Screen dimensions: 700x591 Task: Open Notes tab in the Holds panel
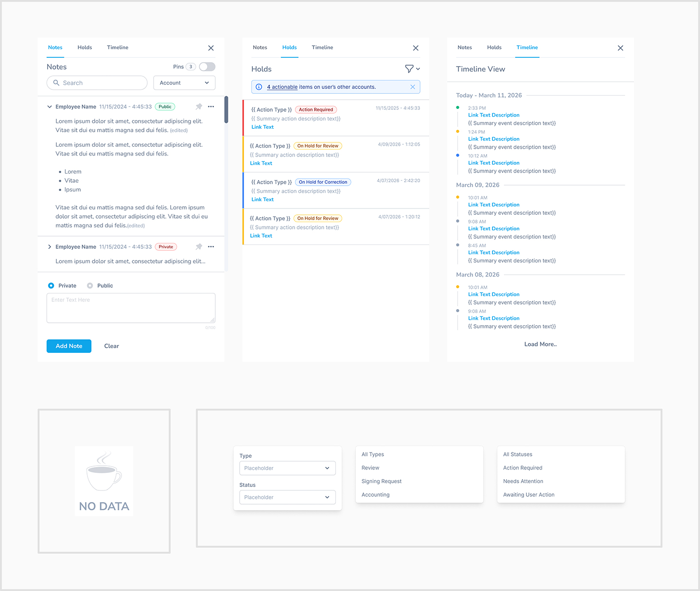pyautogui.click(x=260, y=48)
